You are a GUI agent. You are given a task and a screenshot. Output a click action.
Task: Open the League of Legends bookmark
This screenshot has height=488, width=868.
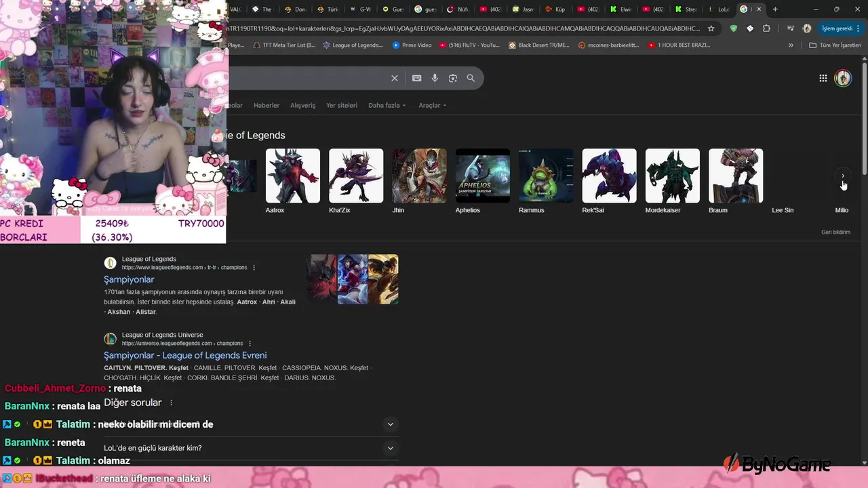(353, 45)
